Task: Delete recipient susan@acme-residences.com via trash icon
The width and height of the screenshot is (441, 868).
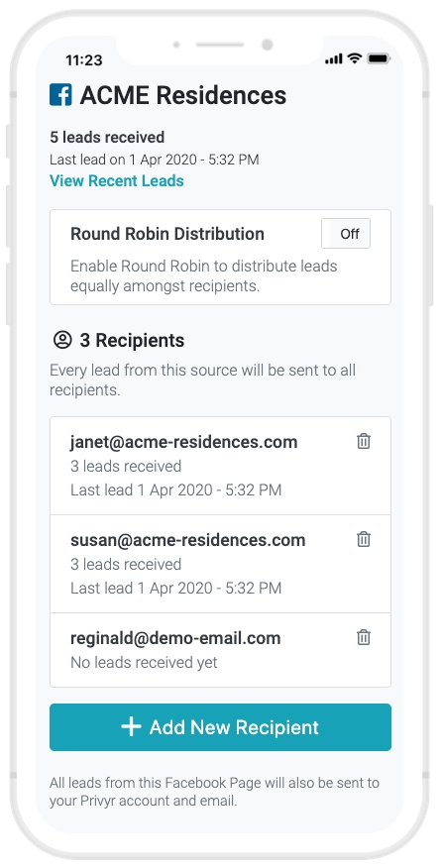Action: [x=364, y=539]
